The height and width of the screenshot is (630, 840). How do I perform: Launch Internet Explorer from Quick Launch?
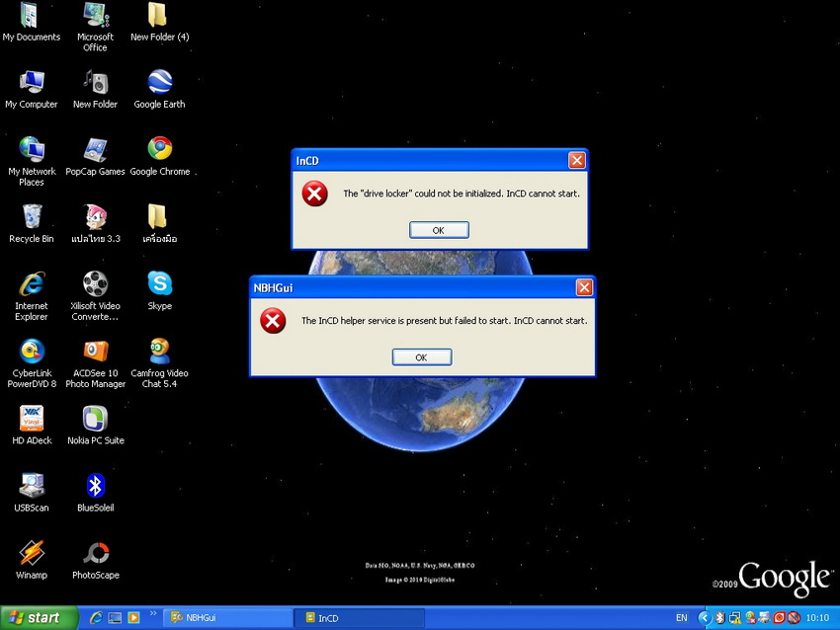96,618
